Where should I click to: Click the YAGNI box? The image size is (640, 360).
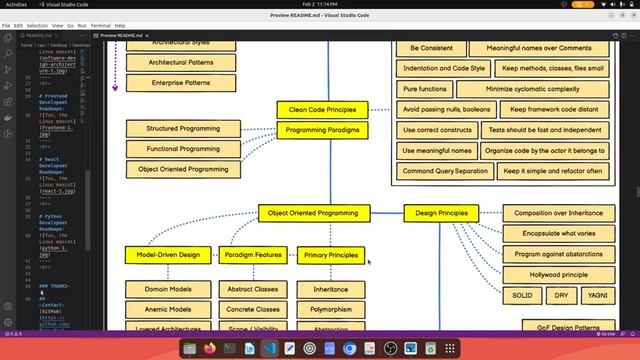598,296
